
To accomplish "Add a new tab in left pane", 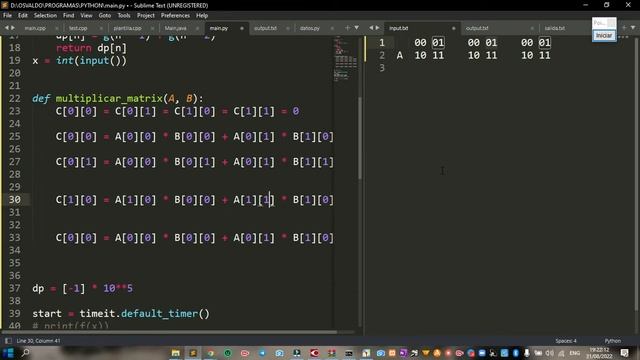I will (347, 28).
